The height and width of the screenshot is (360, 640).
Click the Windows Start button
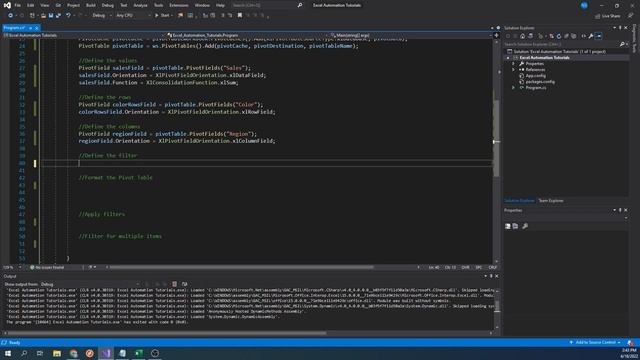click(8, 353)
